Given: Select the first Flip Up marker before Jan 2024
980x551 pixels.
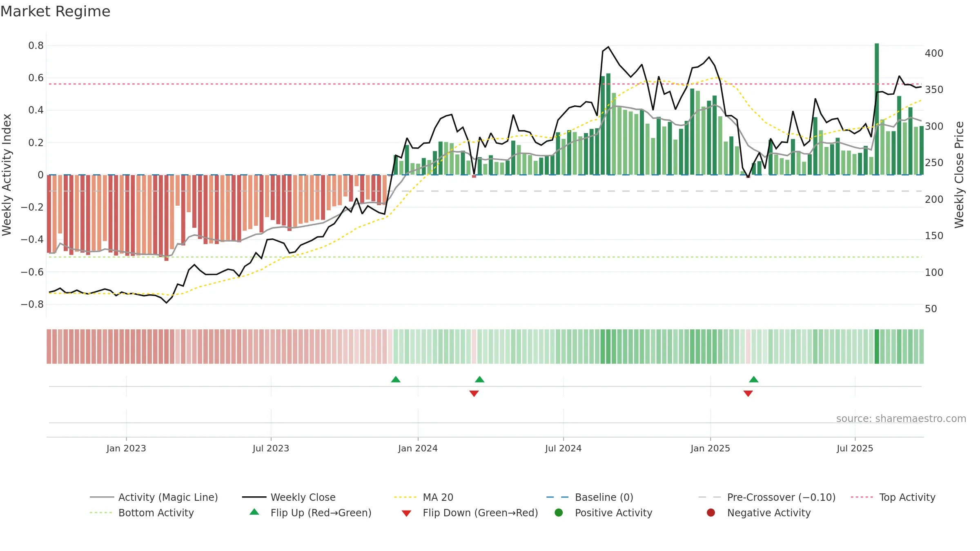Looking at the screenshot, I should [396, 380].
